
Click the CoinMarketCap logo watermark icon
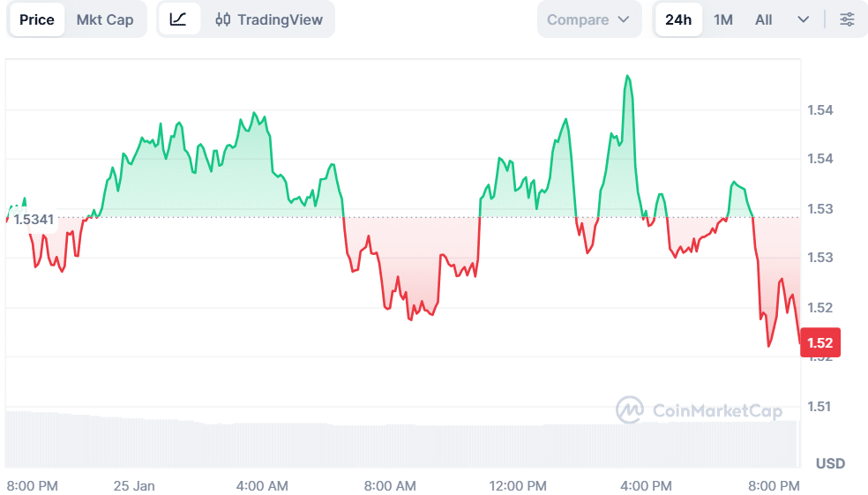629,410
